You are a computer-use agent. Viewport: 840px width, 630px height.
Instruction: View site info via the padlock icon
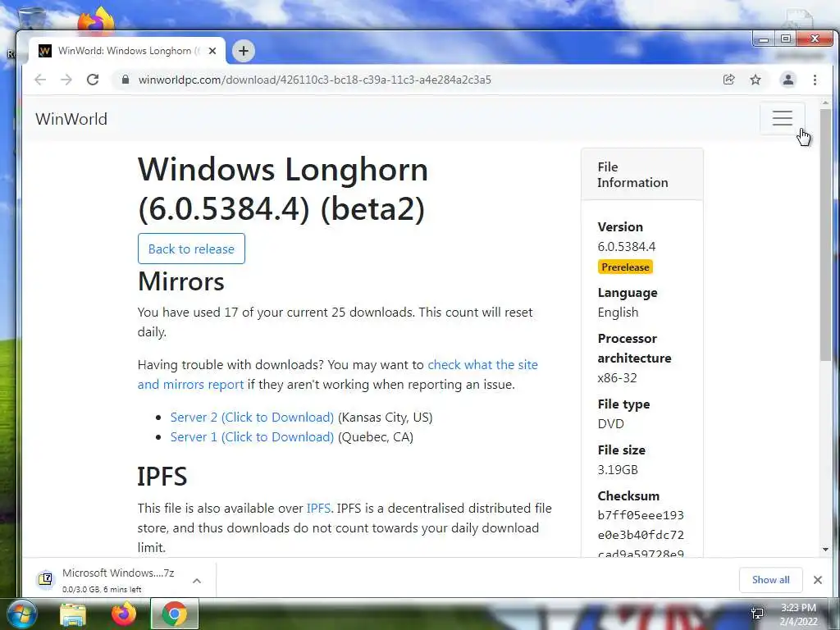click(x=126, y=80)
